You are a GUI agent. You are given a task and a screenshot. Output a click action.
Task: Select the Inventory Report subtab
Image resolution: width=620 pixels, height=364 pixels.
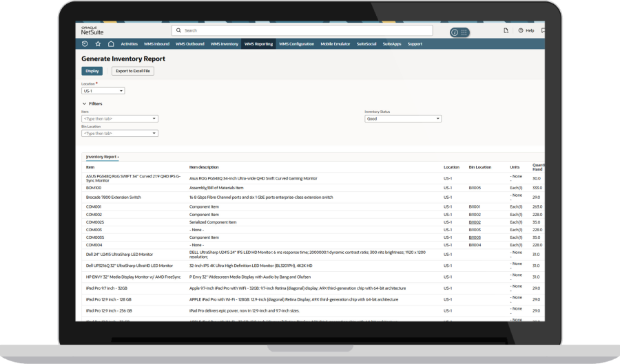101,157
